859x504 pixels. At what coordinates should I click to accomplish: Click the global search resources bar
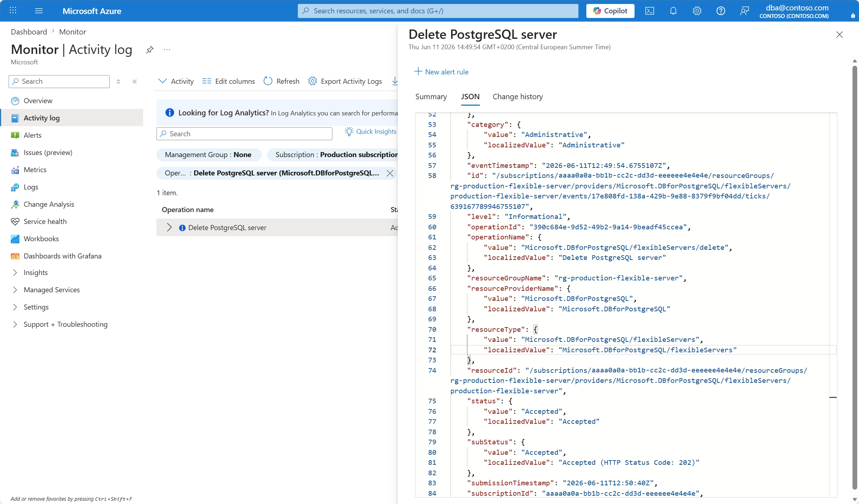point(438,11)
